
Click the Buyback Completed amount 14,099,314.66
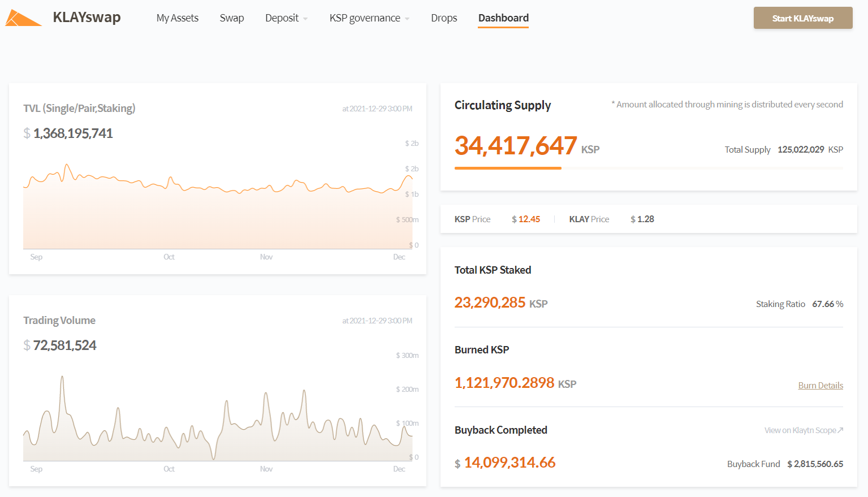pyautogui.click(x=510, y=463)
